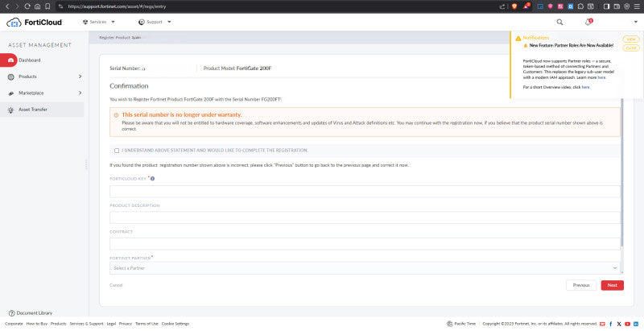Open Fortinet X icon in footer
The width and height of the screenshot is (644, 331).
pyautogui.click(x=619, y=324)
